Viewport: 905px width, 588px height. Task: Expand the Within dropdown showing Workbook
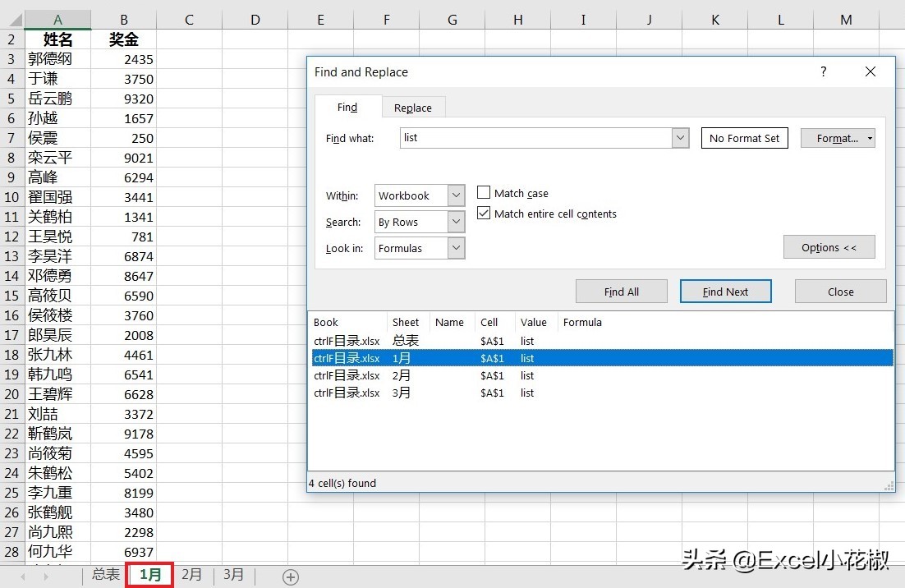tap(456, 195)
